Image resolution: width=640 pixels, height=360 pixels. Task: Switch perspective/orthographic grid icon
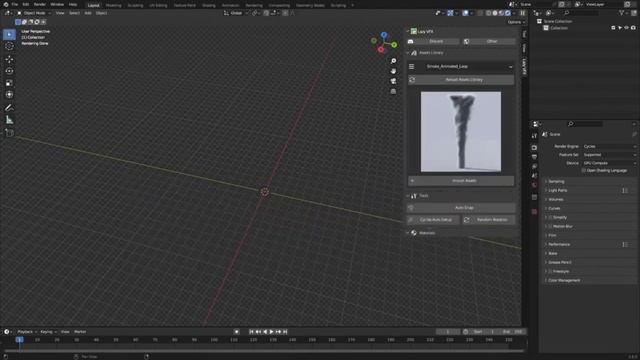point(393,91)
